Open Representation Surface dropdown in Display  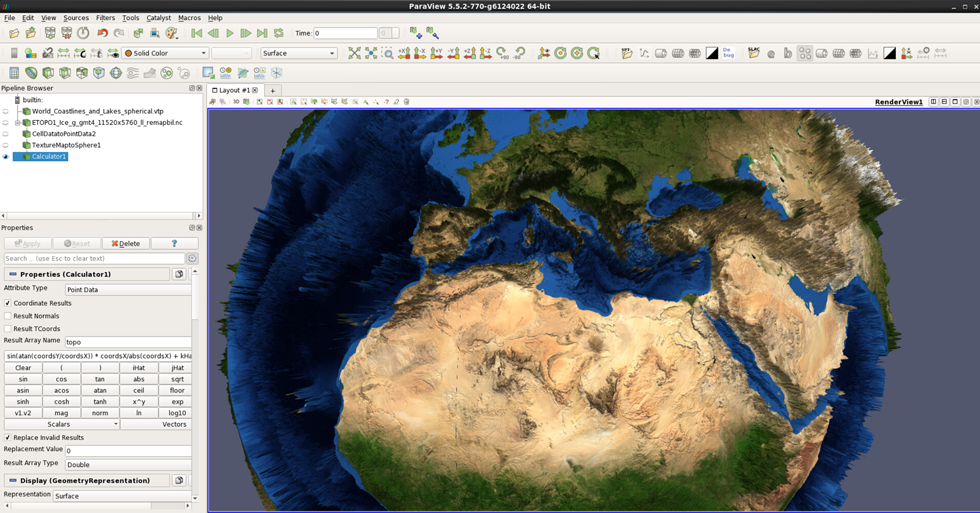coord(122,496)
